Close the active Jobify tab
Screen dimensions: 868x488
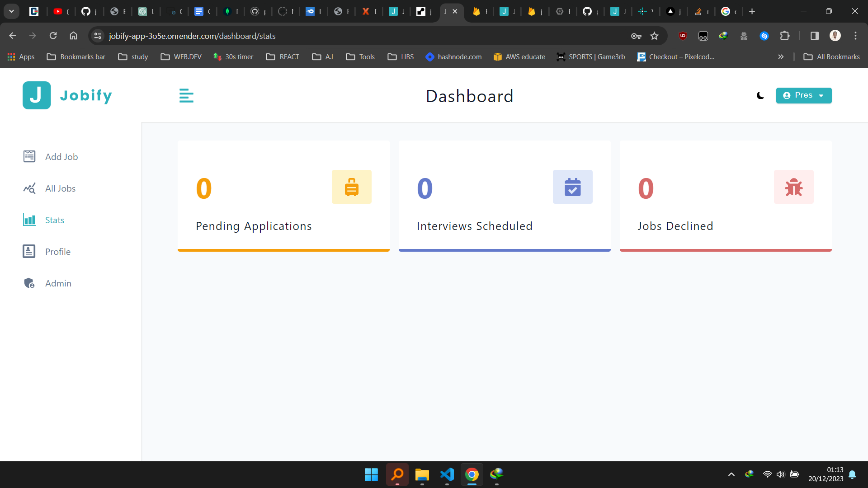455,11
